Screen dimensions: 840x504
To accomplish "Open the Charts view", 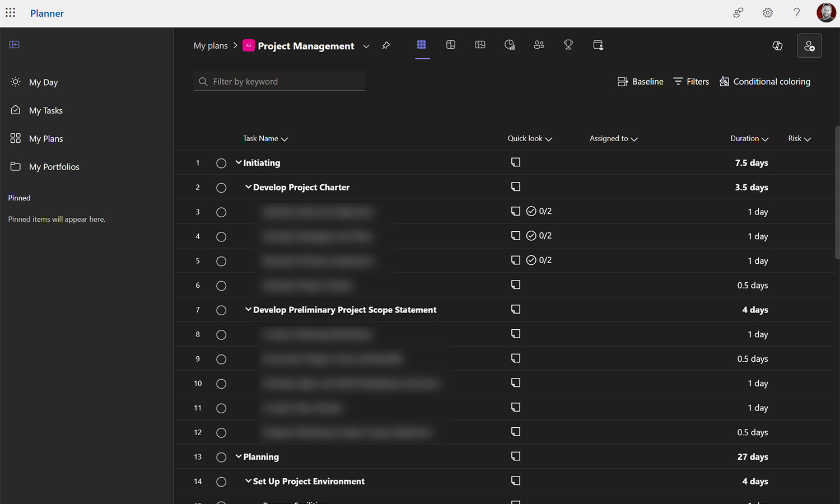I will (x=510, y=45).
